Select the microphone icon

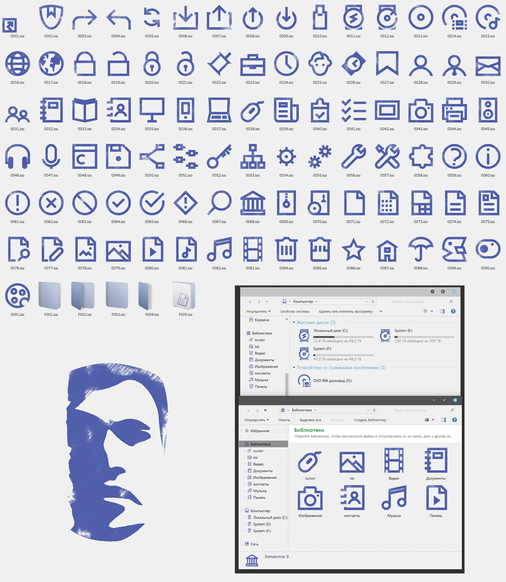pyautogui.click(x=51, y=157)
